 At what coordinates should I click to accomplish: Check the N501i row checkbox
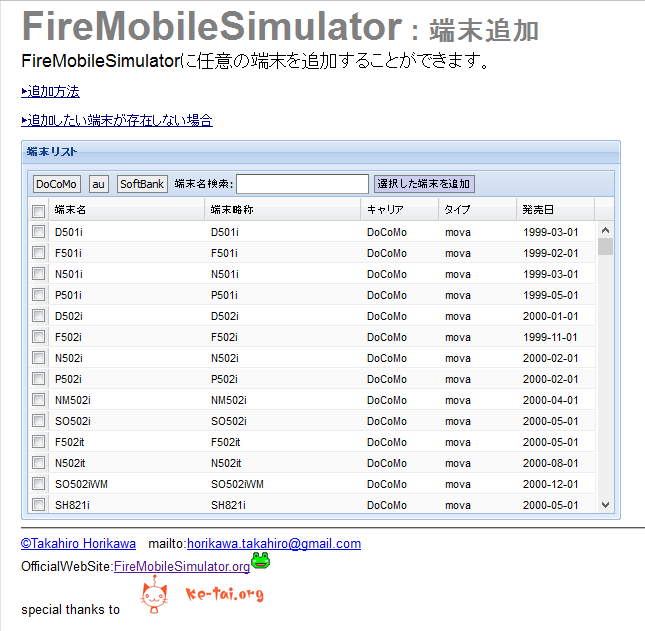point(39,274)
